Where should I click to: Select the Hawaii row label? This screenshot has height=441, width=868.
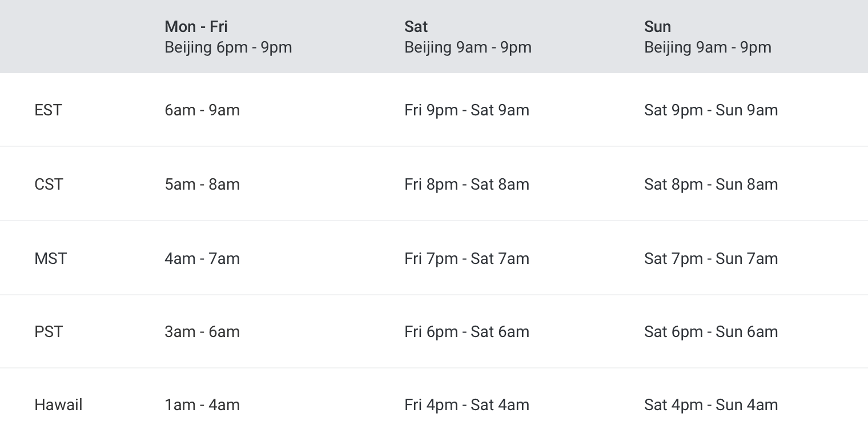coord(58,404)
